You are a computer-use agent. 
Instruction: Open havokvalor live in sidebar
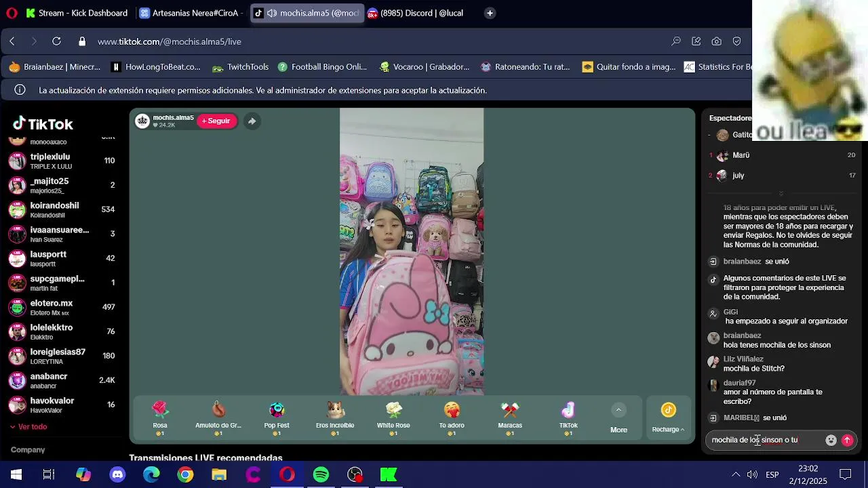point(62,405)
